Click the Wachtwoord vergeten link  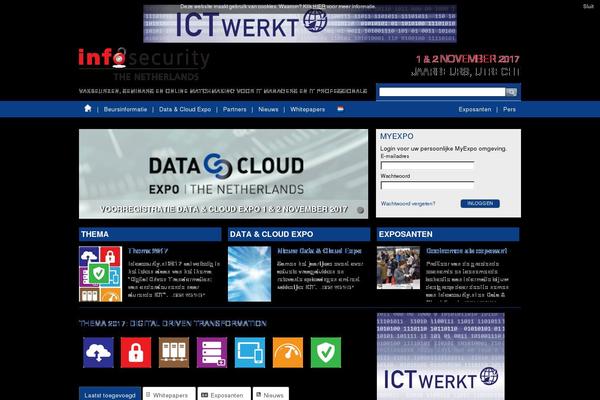point(408,204)
